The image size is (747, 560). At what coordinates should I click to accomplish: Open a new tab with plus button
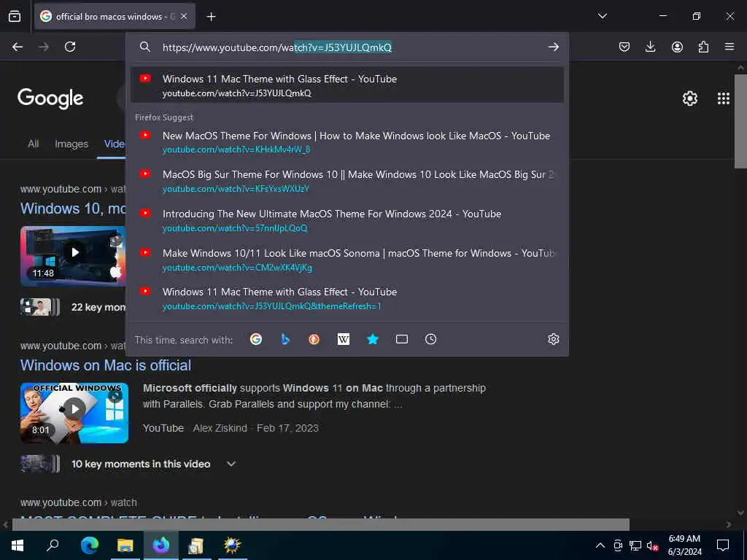coord(211,17)
